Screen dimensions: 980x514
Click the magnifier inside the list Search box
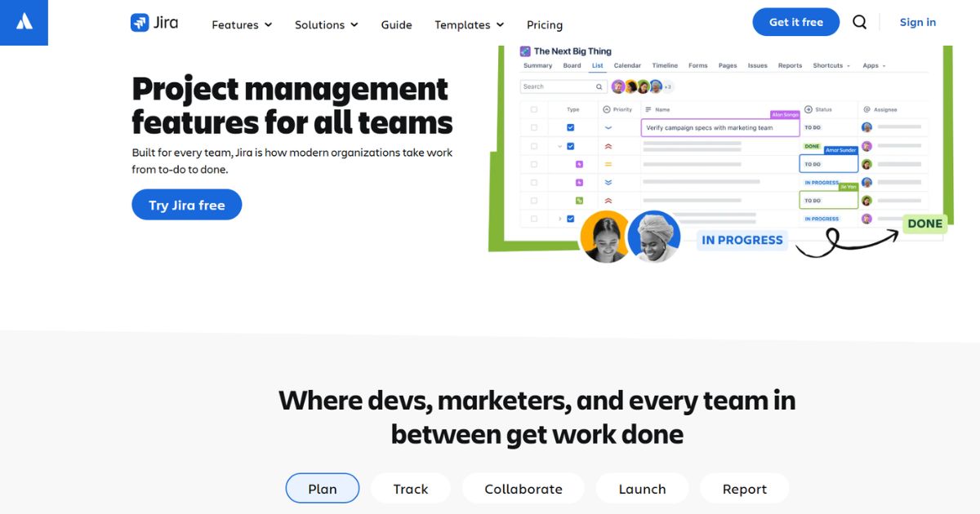[599, 86]
